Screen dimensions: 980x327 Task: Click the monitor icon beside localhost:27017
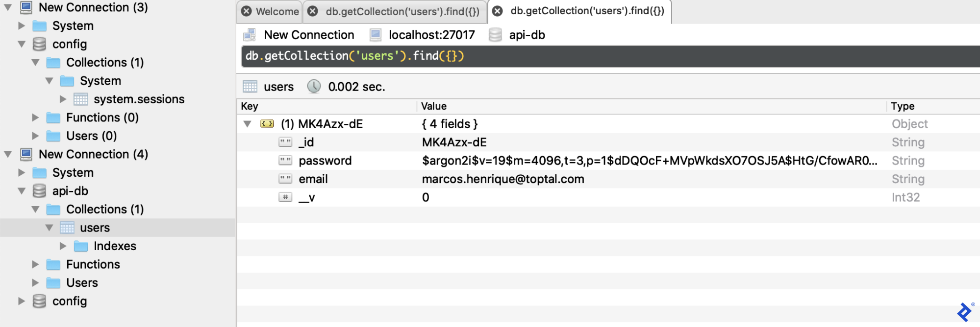376,35
